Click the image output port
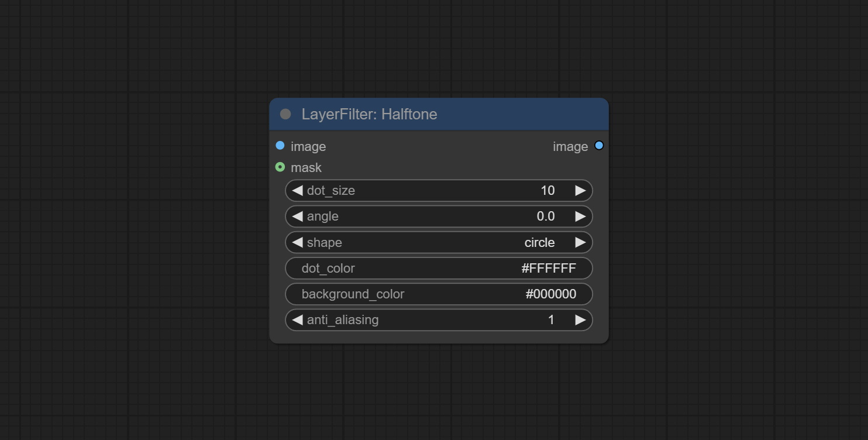Image resolution: width=868 pixels, height=440 pixels. pos(598,146)
